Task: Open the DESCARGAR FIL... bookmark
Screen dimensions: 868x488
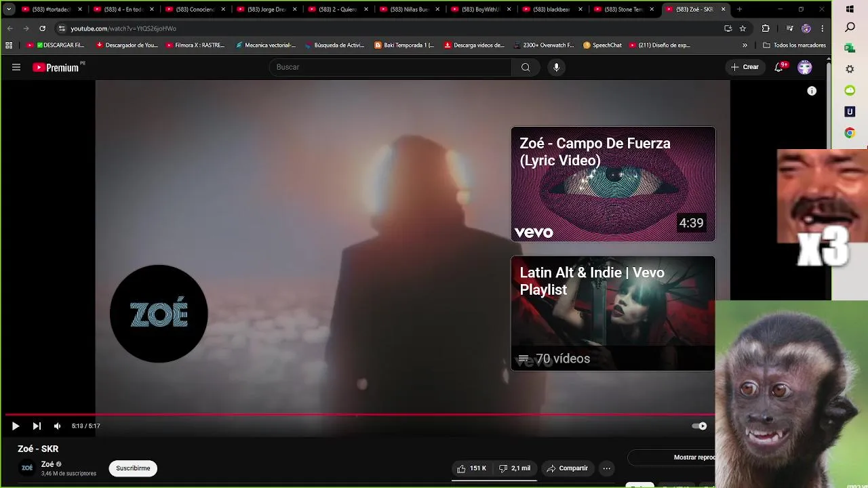Action: [56, 45]
